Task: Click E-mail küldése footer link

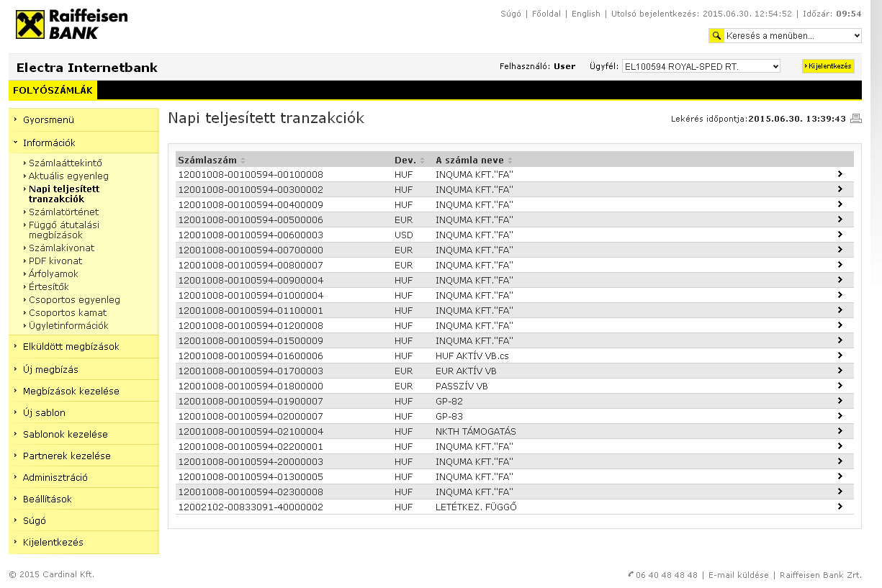Action: (739, 575)
